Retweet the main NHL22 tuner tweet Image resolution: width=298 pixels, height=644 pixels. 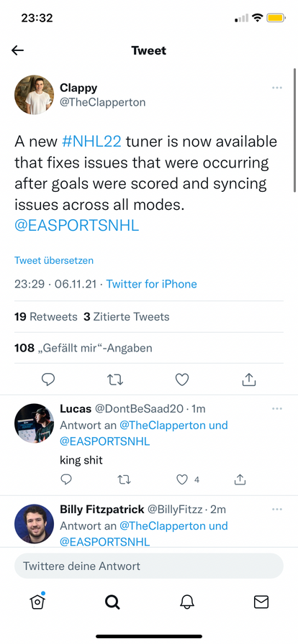pyautogui.click(x=115, y=380)
